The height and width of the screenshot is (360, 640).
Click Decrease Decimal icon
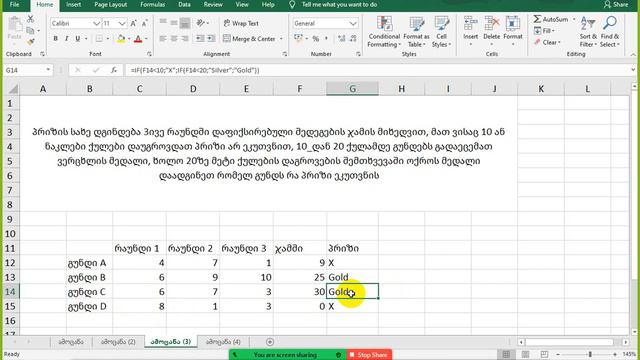point(353,38)
